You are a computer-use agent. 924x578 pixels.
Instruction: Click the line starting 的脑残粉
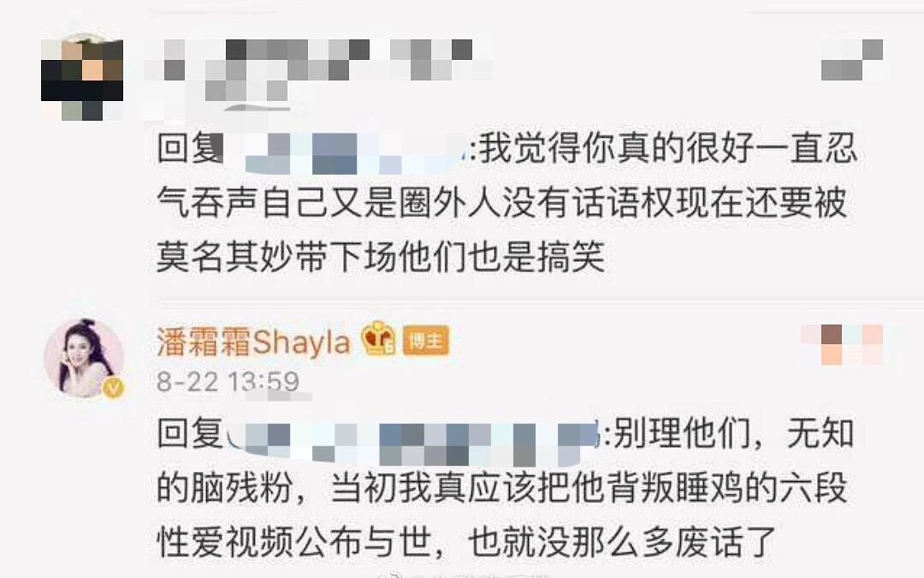pyautogui.click(x=502, y=488)
